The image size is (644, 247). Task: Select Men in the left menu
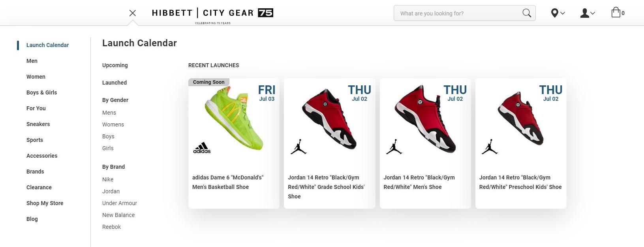pos(32,61)
